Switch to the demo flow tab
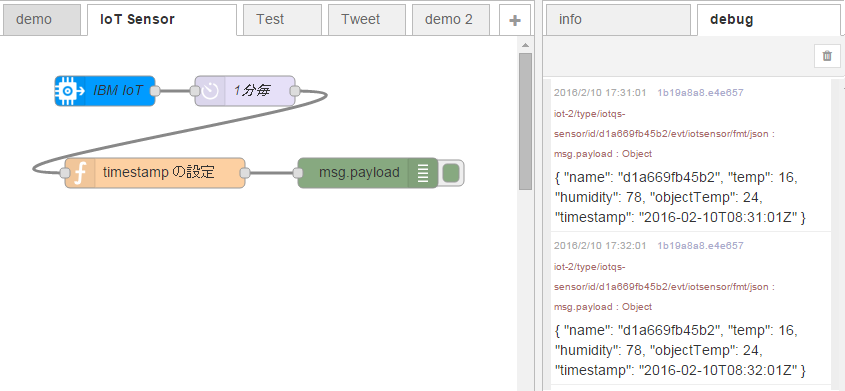This screenshot has width=845, height=391. [x=41, y=19]
